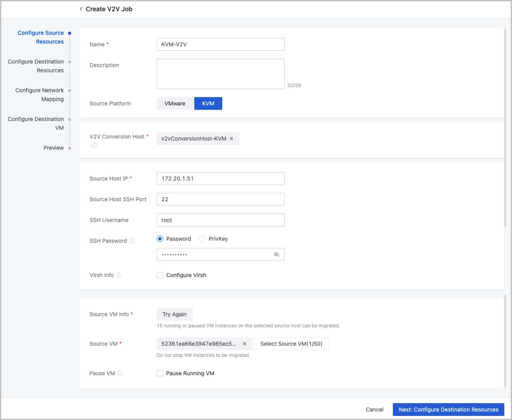Click Next: Configure Destination Resources

click(448, 409)
